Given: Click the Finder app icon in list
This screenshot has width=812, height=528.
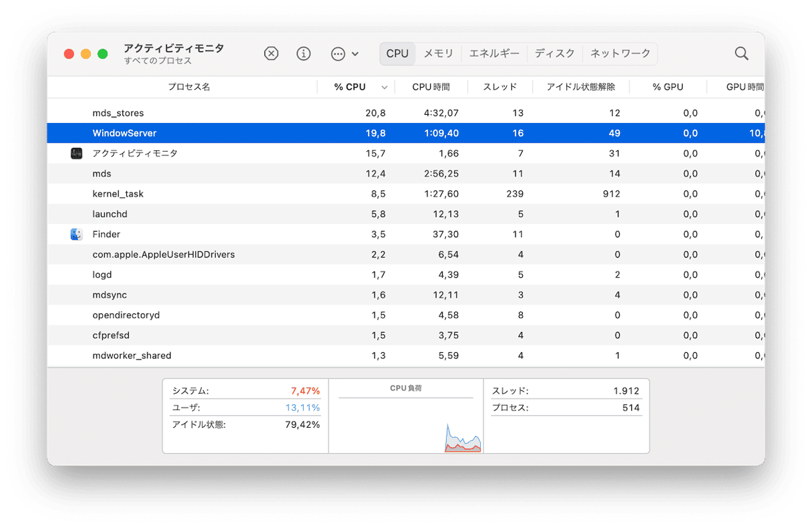Looking at the screenshot, I should [x=76, y=234].
